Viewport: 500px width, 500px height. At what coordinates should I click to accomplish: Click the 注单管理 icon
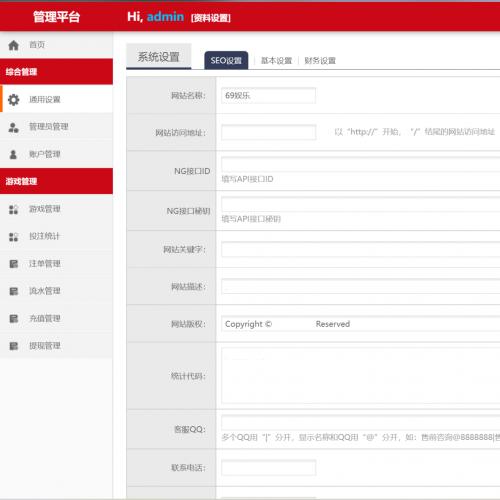coord(13,264)
